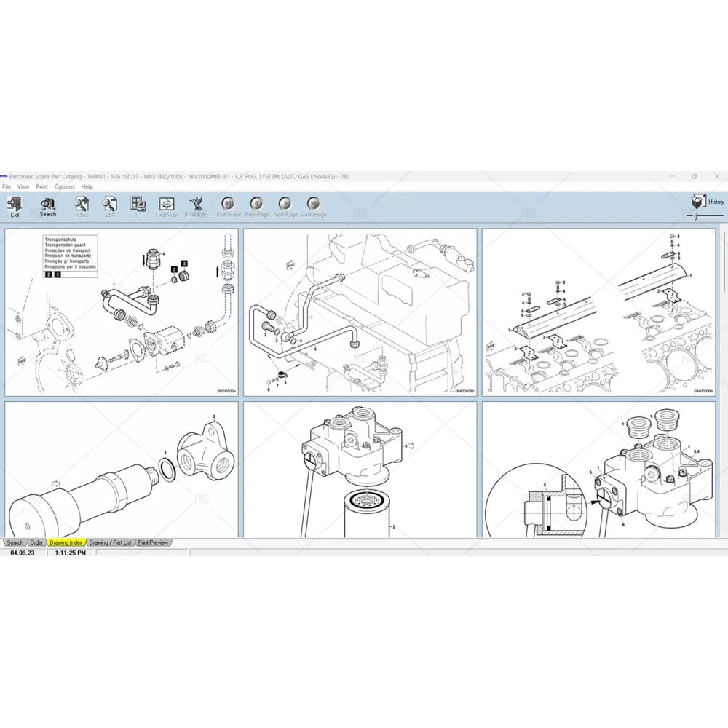The image size is (728, 728).
Task: Switch to the Drawing / Part List tab
Action: point(110,542)
